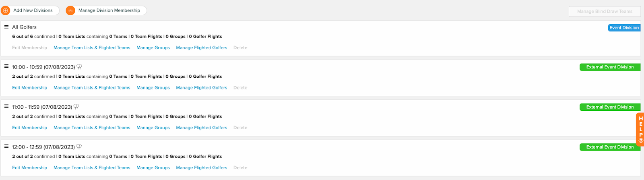Image resolution: width=644 pixels, height=180 pixels.
Task: Open the orange HELP side tab
Action: pyautogui.click(x=640, y=129)
